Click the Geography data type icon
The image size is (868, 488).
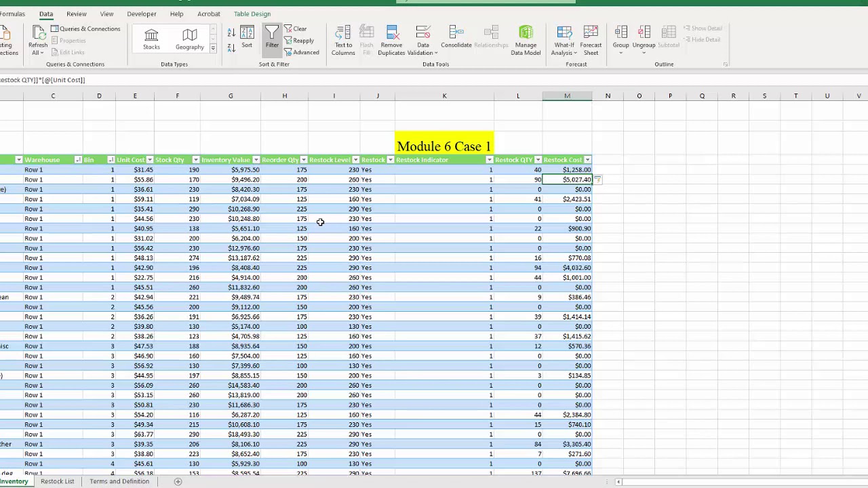pyautogui.click(x=190, y=39)
